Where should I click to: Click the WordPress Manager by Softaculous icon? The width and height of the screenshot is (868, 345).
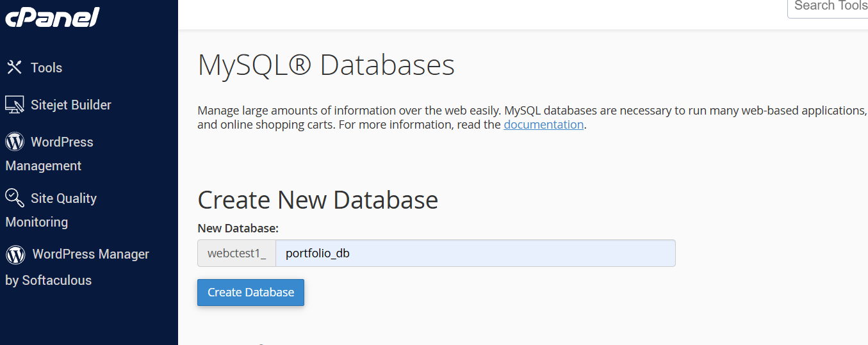15,254
